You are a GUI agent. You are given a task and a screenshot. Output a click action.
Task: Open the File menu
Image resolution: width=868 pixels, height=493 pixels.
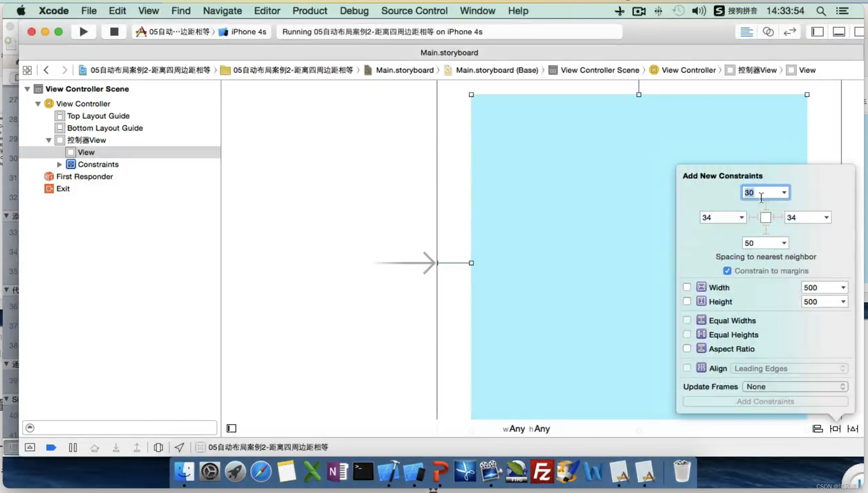tap(88, 11)
